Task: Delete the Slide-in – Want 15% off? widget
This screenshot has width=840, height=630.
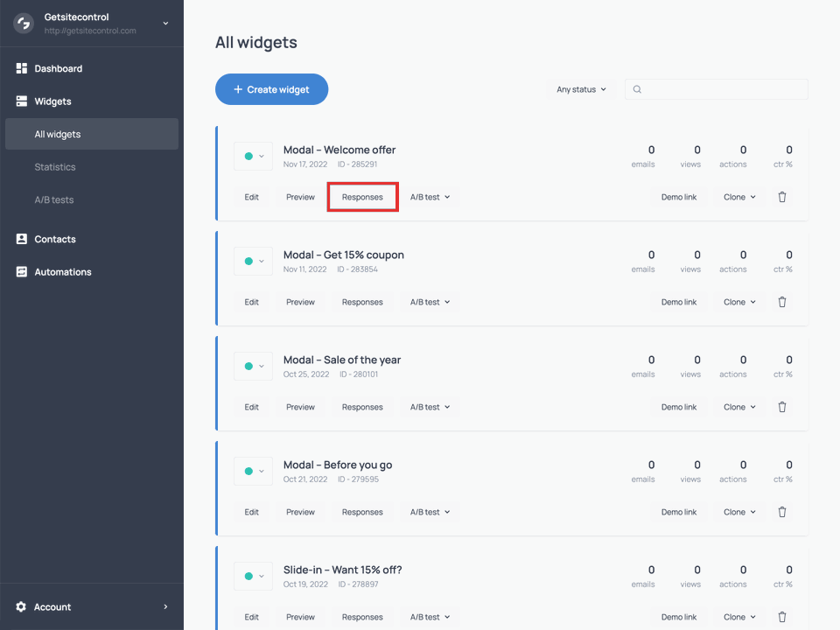Action: point(781,617)
